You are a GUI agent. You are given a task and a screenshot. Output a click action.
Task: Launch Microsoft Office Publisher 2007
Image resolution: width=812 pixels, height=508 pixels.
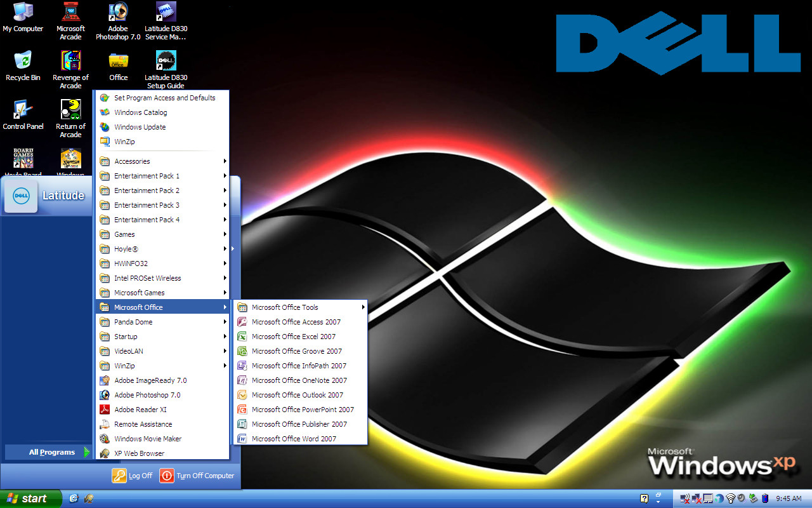301,424
